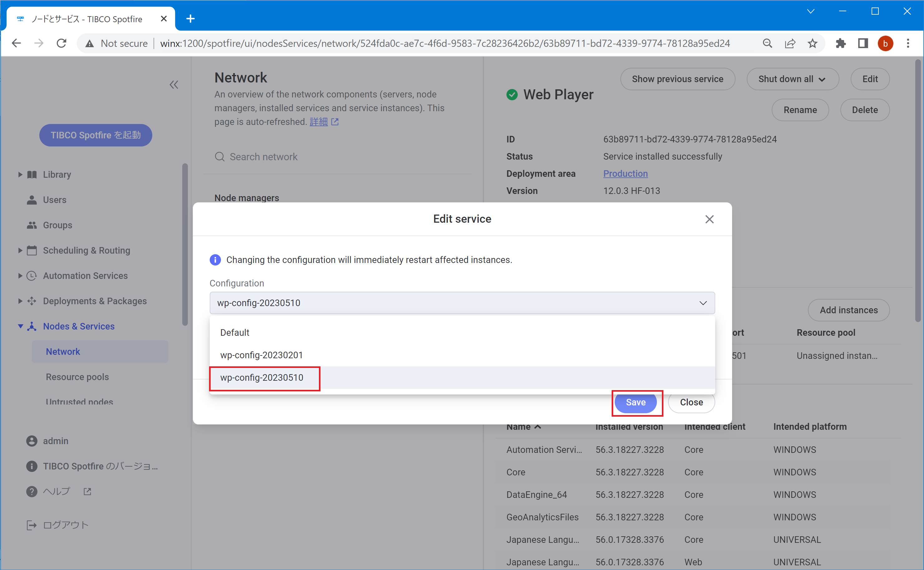
Task: Click the browser forward arrow
Action: pos(39,43)
